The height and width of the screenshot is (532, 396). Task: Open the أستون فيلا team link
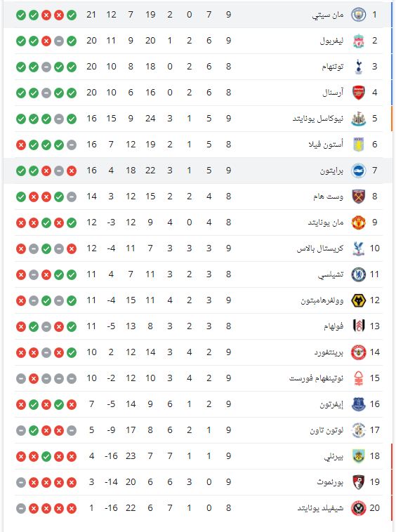click(326, 145)
